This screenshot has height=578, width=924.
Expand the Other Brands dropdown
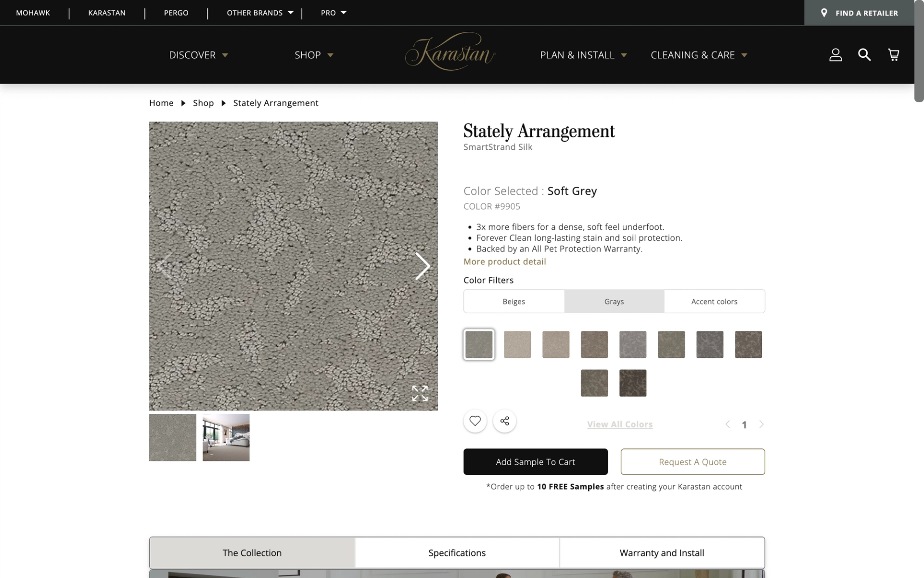pyautogui.click(x=260, y=13)
